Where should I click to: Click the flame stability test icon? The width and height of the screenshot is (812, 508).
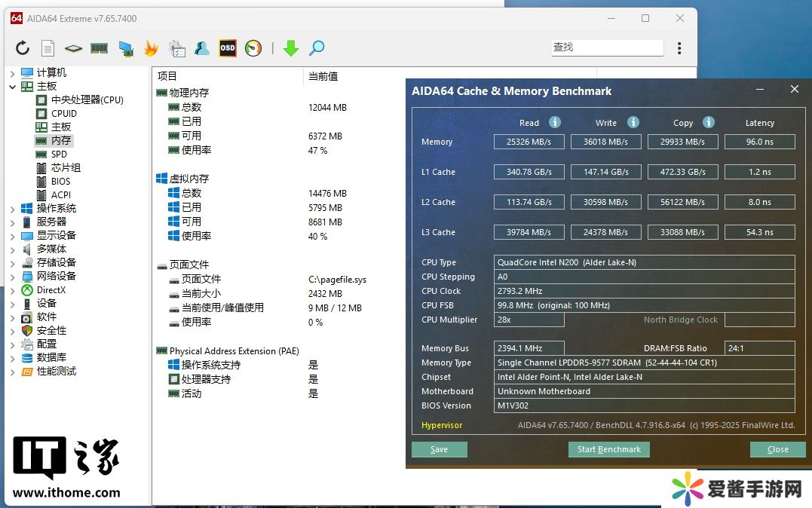point(151,48)
